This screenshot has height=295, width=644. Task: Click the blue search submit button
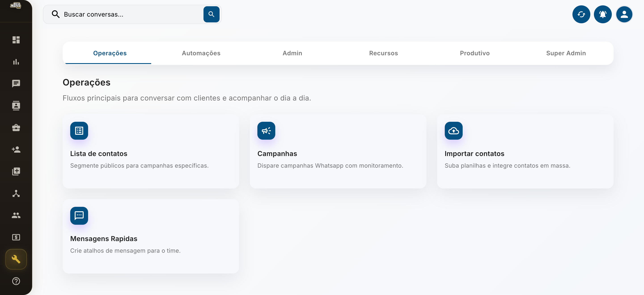click(211, 15)
